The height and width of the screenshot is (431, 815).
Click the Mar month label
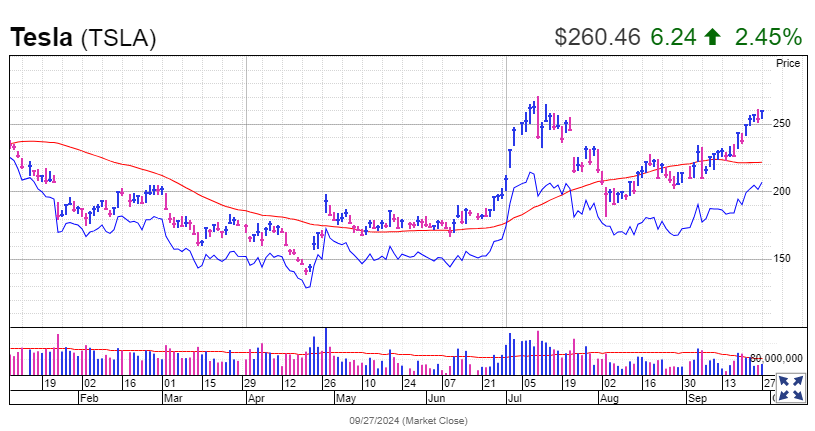point(173,398)
